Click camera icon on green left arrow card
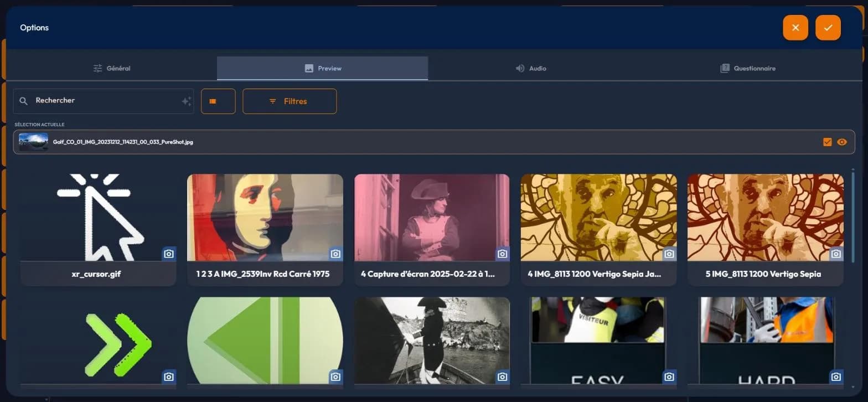This screenshot has width=868, height=402. 335,377
